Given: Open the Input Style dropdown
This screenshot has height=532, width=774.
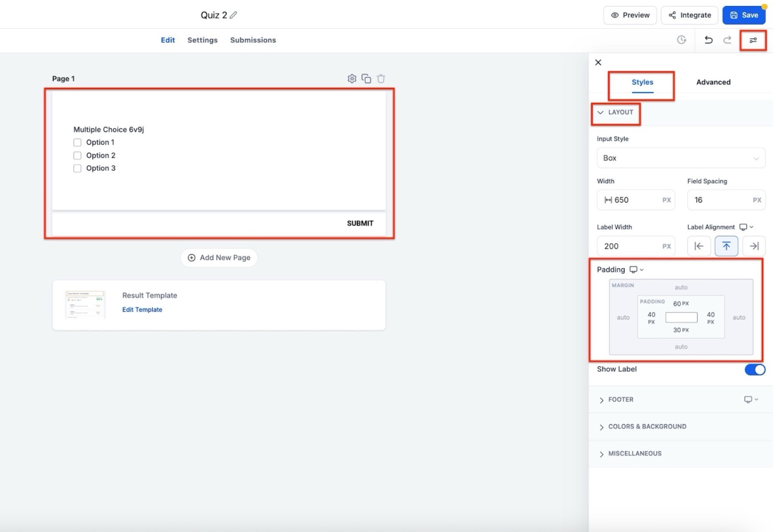Looking at the screenshot, I should pos(680,158).
